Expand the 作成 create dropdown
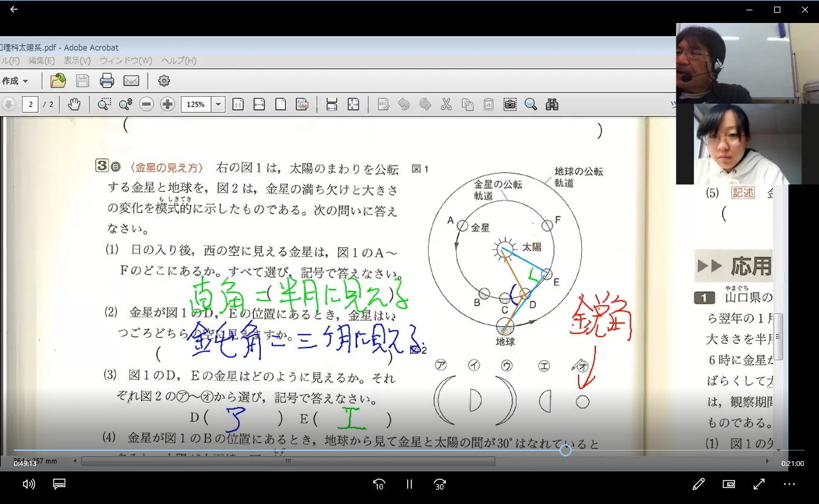Viewport: 819px width, 504px height. [16, 81]
